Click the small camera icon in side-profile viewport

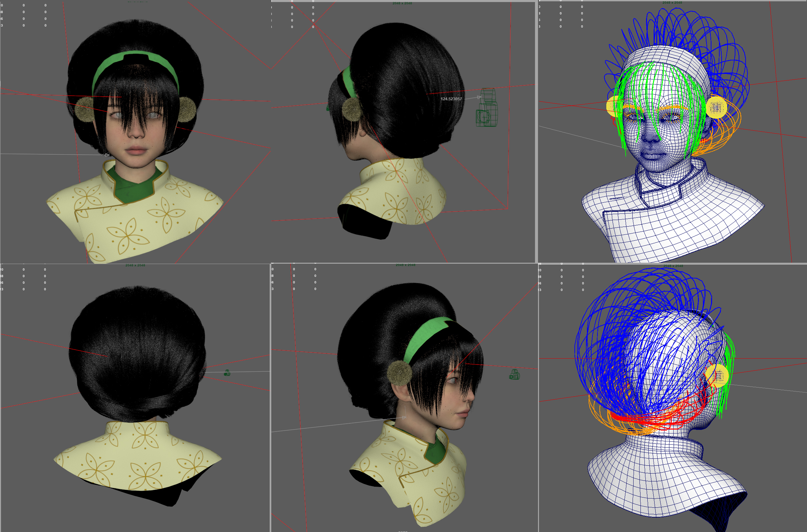tap(514, 375)
